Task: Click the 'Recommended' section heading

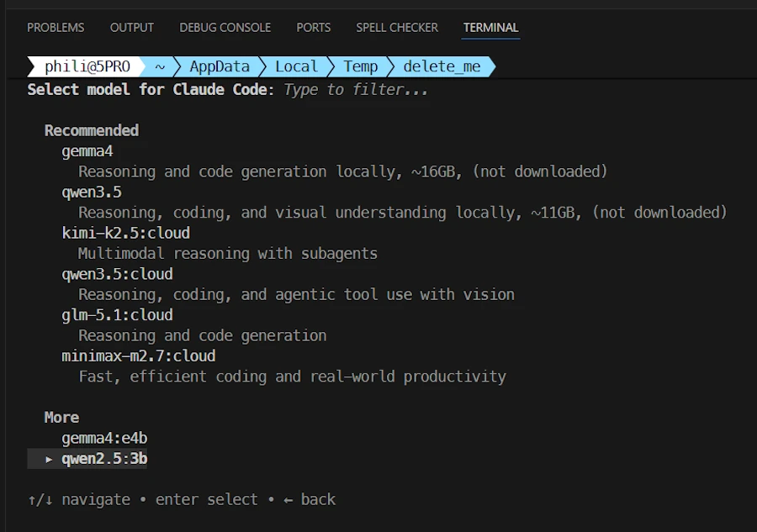Action: pos(92,131)
